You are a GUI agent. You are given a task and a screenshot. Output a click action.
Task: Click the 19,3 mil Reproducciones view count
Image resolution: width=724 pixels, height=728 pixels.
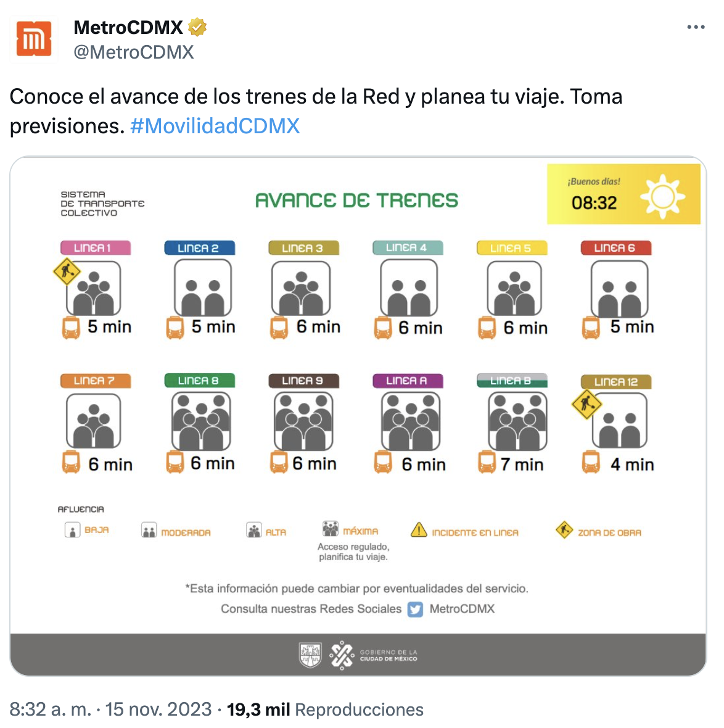click(325, 709)
